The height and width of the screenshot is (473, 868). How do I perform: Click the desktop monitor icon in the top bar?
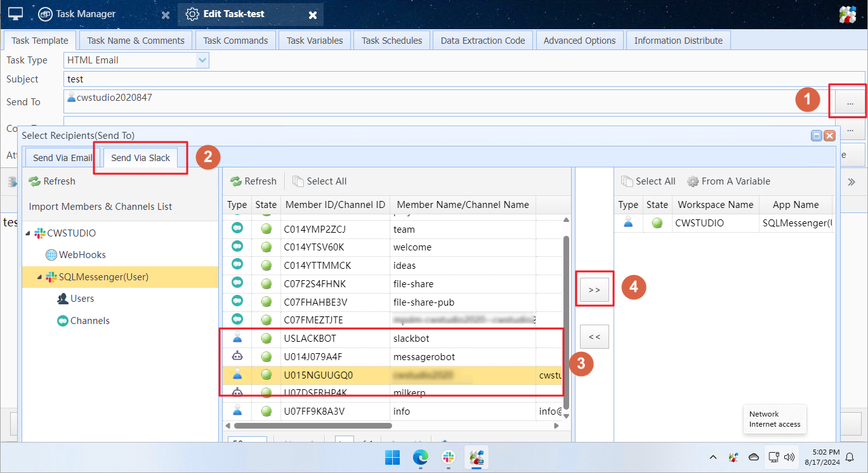[x=15, y=13]
